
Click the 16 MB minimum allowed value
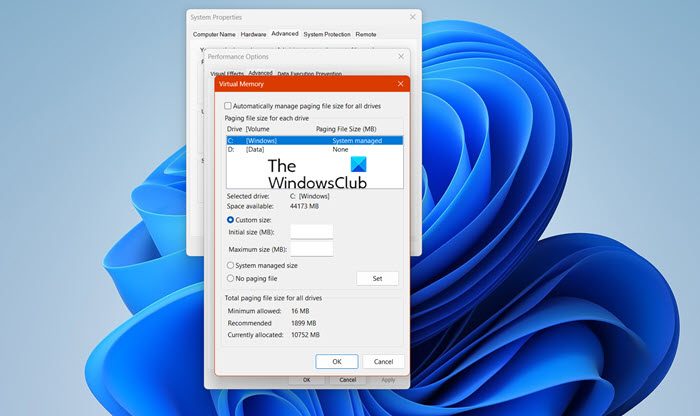pos(300,311)
